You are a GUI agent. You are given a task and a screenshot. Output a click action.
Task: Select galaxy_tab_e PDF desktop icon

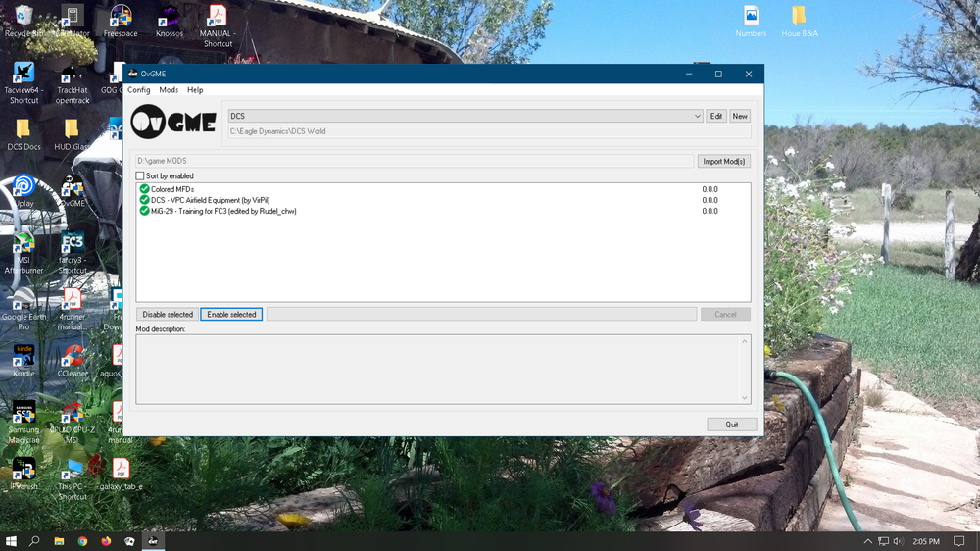tap(121, 474)
